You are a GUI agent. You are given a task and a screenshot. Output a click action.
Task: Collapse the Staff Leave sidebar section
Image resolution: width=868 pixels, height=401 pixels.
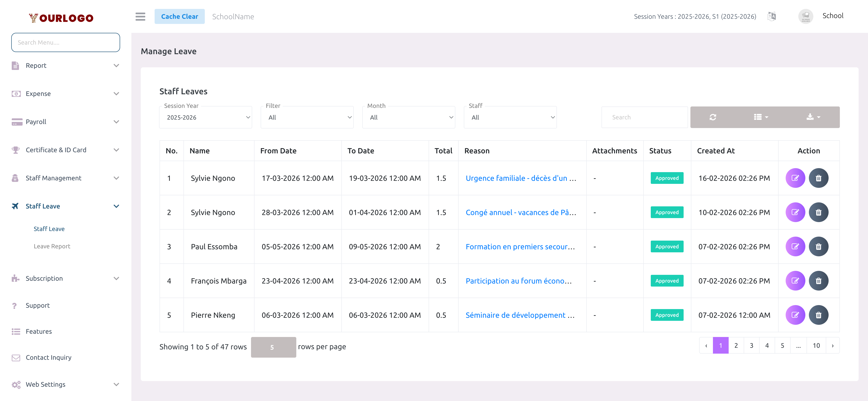point(117,206)
